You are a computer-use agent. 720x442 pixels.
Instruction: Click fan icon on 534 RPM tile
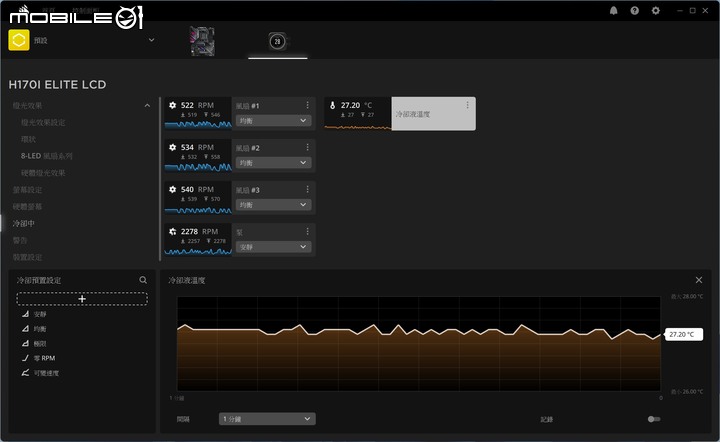[x=173, y=147]
